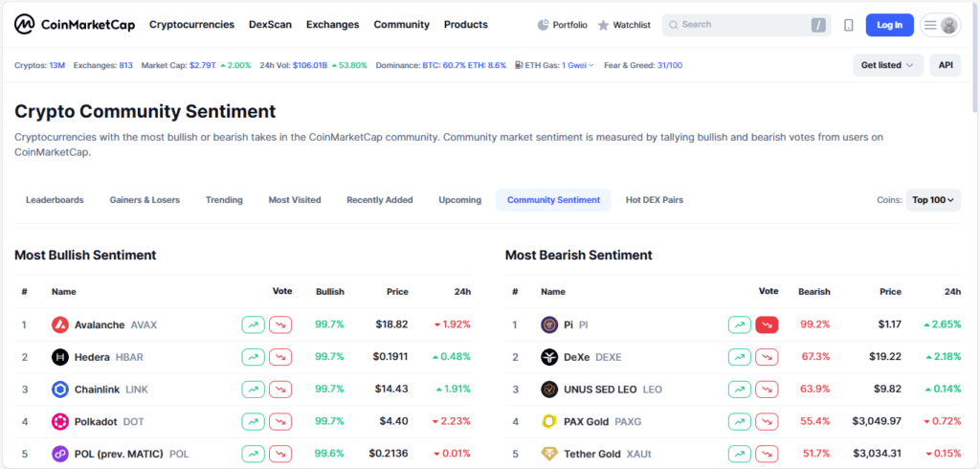Vote bearish on Avalanche
Viewport: 980px width, 469px height.
point(280,324)
